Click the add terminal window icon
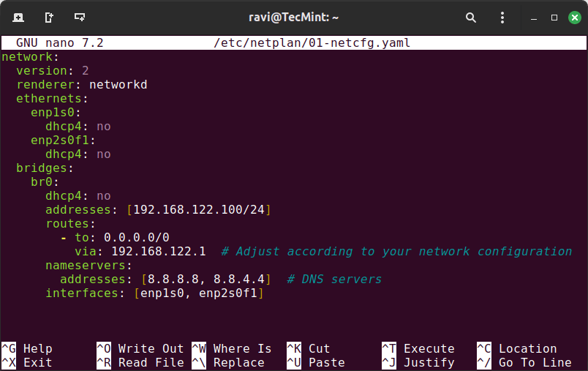This screenshot has width=588, height=371. tap(80, 18)
